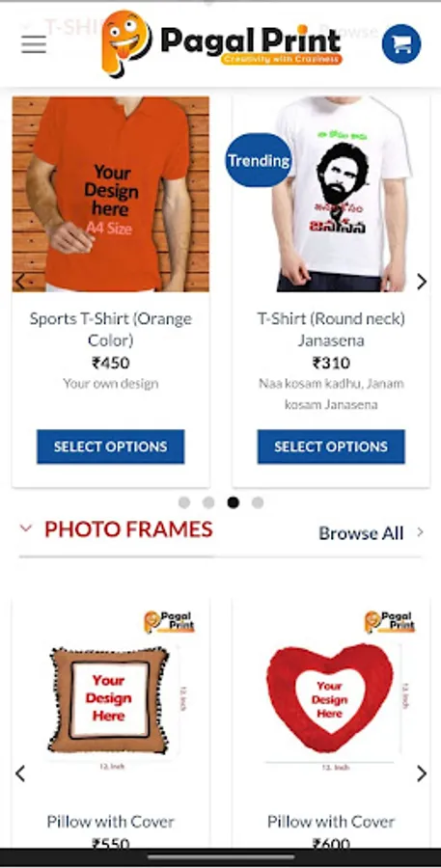Open the hamburger menu

pyautogui.click(x=34, y=44)
